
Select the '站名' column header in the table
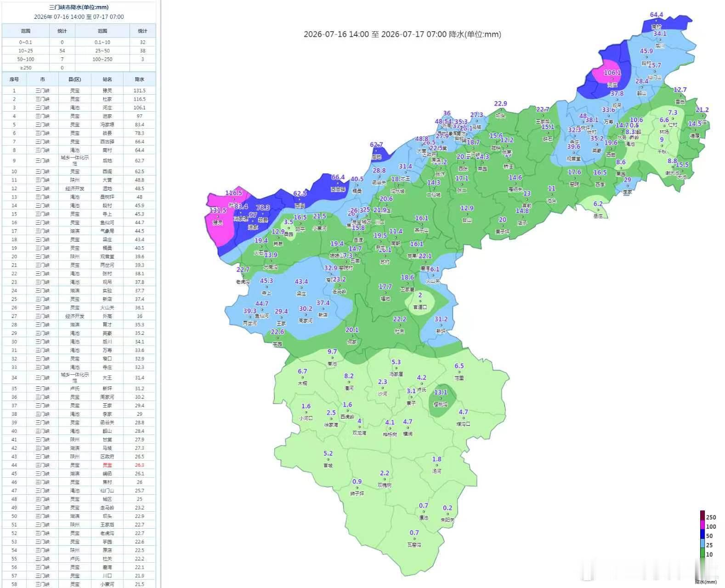click(x=108, y=79)
